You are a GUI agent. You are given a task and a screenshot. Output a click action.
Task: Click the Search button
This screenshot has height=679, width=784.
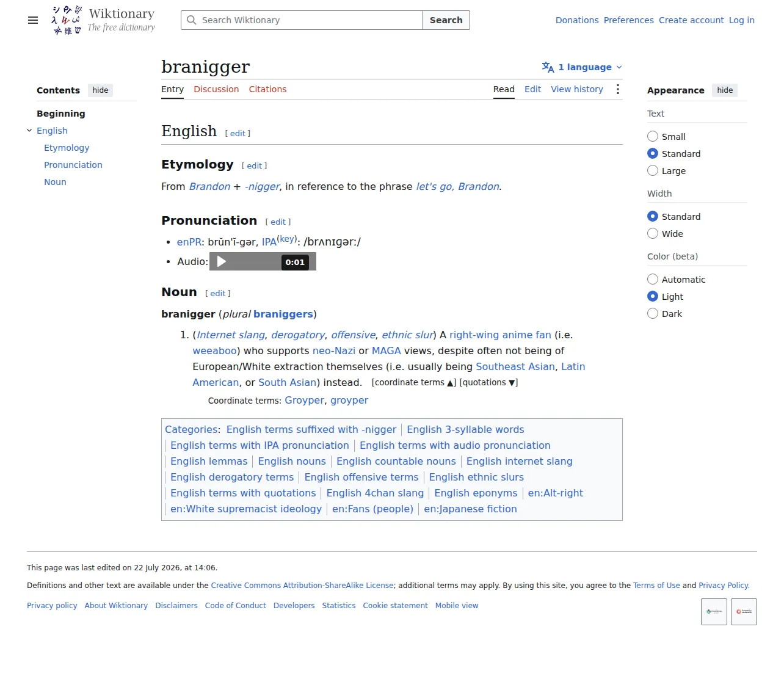click(x=446, y=20)
